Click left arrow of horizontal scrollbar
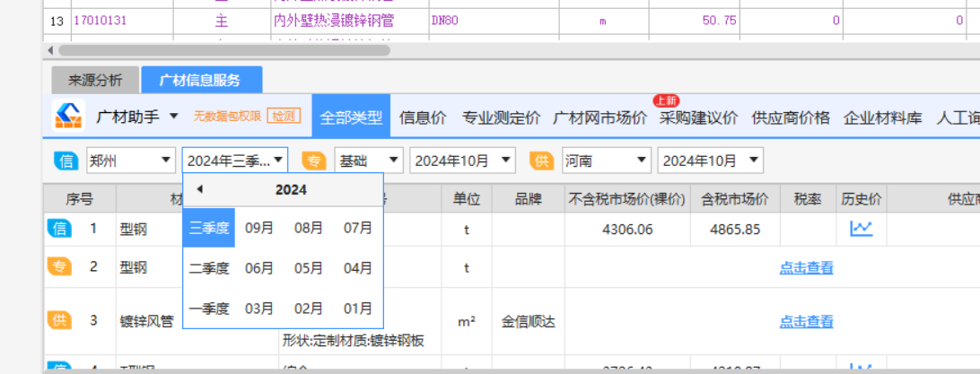980x374 pixels. (50, 50)
